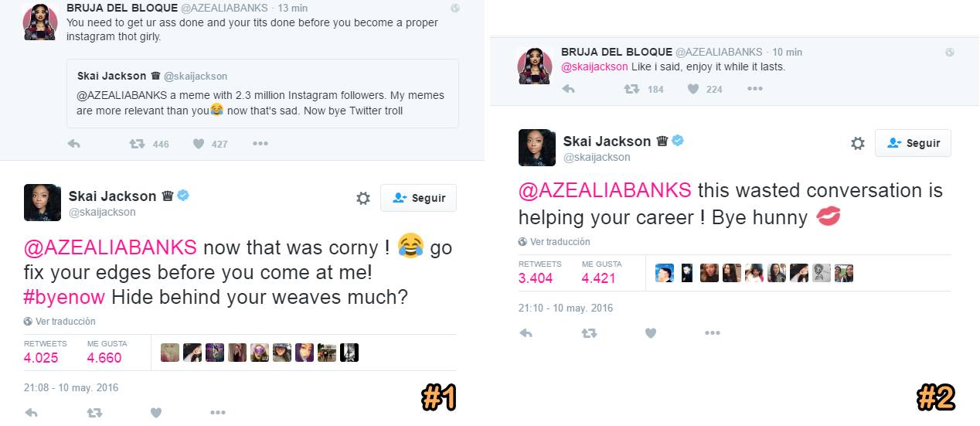Image resolution: width=980 pixels, height=426 pixels.
Task: Like the 'enjoy it while it lasts' tweet
Action: (693, 89)
